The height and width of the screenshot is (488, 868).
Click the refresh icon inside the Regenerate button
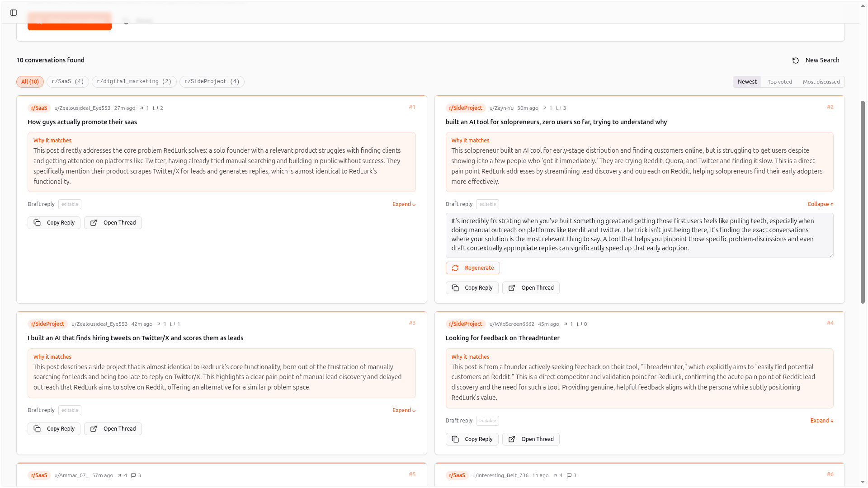coord(455,267)
